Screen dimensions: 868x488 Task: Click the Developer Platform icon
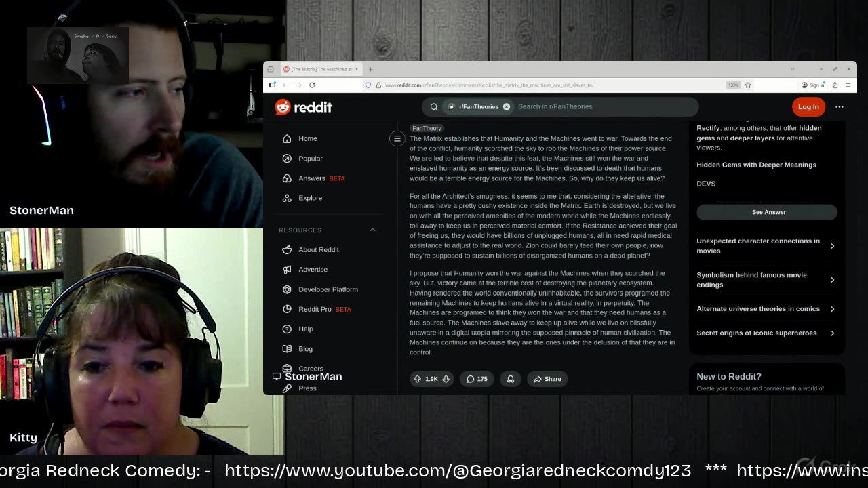pyautogui.click(x=287, y=289)
